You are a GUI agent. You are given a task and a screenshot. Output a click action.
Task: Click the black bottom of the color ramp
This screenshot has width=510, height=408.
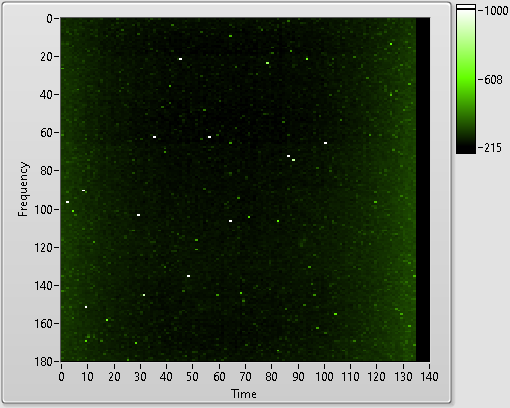[466, 147]
